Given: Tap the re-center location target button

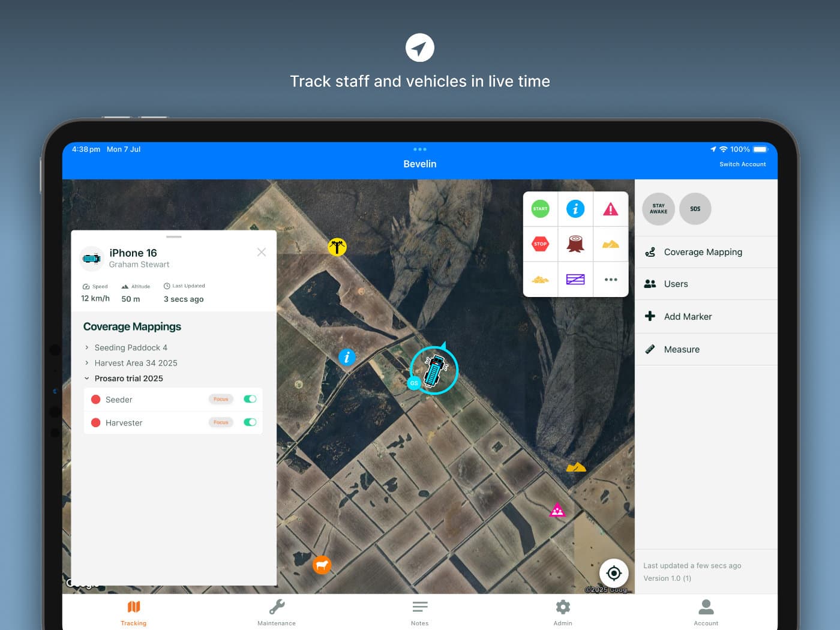Looking at the screenshot, I should 614,573.
